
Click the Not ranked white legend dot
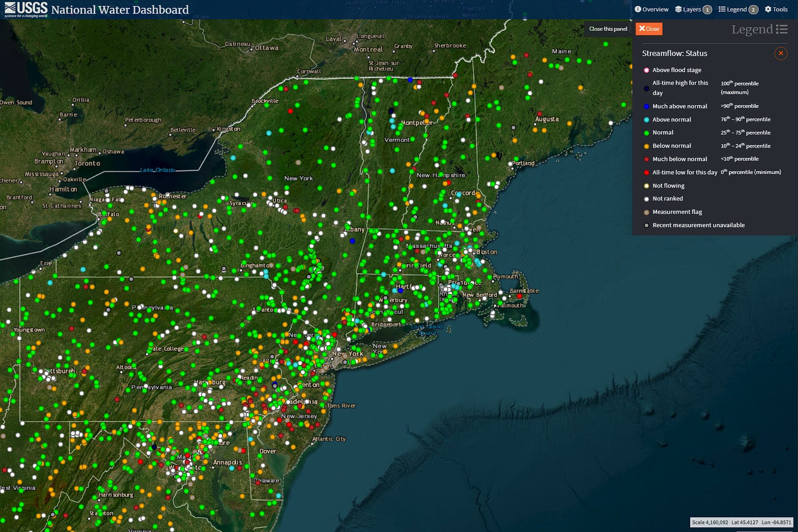pyautogui.click(x=647, y=199)
